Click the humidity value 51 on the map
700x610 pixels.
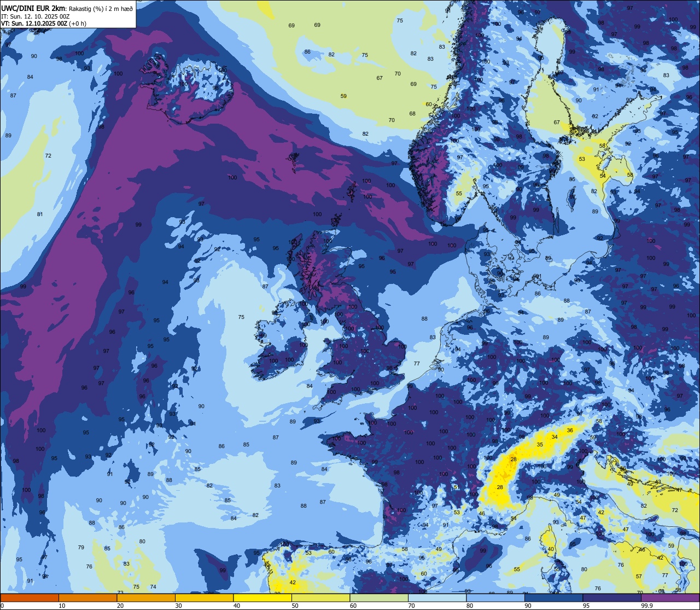(x=456, y=487)
